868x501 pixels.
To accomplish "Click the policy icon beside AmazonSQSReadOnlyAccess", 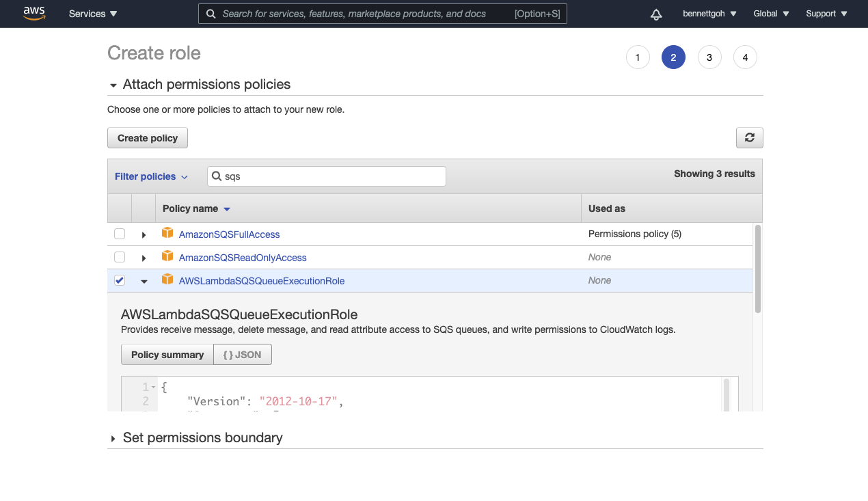I will (x=167, y=257).
